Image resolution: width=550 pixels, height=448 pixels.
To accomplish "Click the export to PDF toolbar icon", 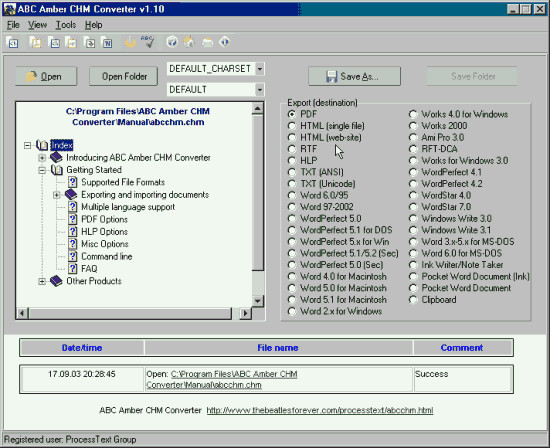I will pos(35,42).
